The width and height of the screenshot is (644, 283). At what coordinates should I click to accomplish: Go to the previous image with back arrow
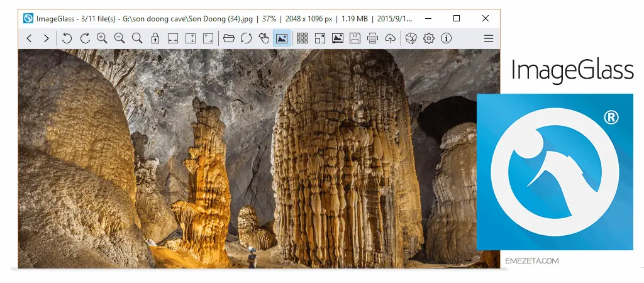point(29,38)
